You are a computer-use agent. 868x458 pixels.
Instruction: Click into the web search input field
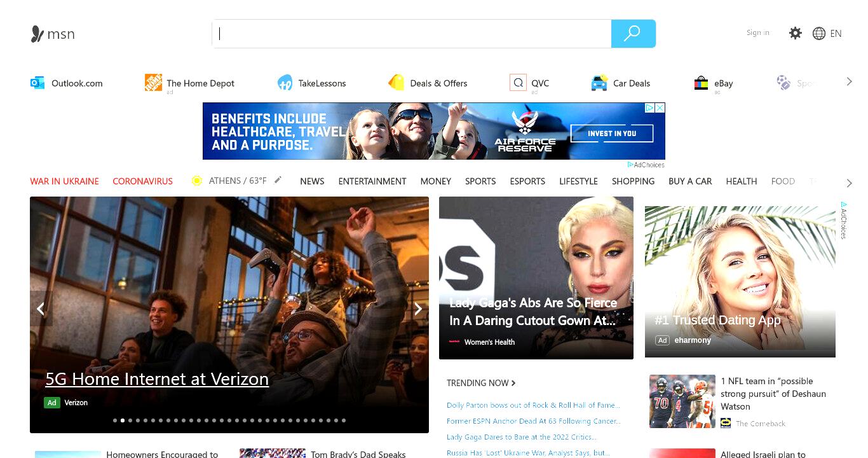(x=412, y=34)
